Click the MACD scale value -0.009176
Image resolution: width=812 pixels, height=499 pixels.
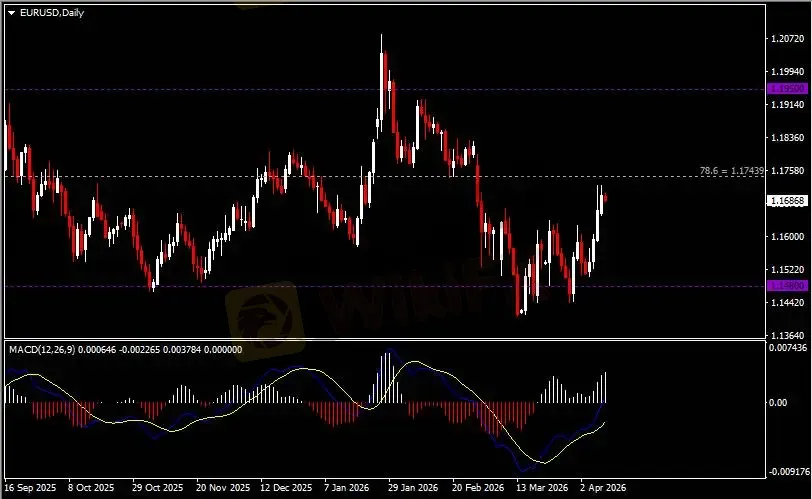pyautogui.click(x=785, y=470)
